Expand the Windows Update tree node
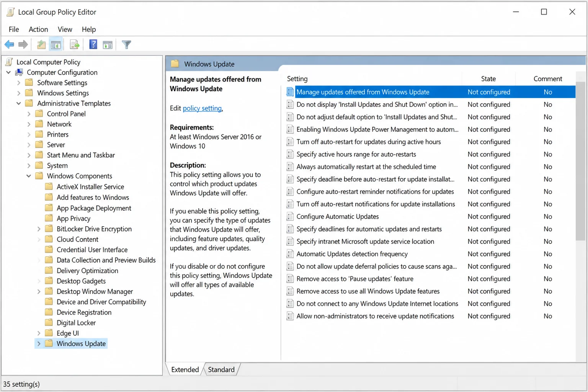This screenshot has height=392, width=588. [x=39, y=343]
